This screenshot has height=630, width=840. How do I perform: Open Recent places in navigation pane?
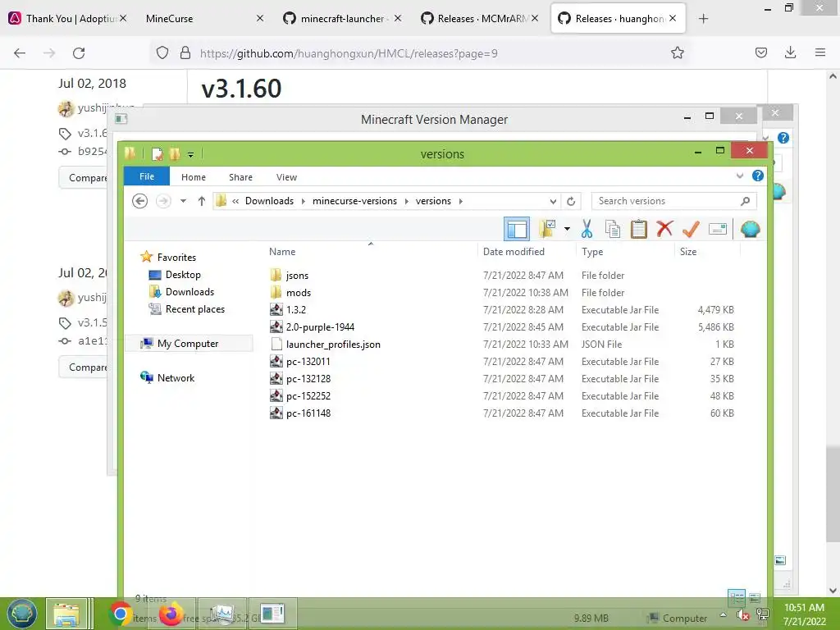pyautogui.click(x=194, y=309)
